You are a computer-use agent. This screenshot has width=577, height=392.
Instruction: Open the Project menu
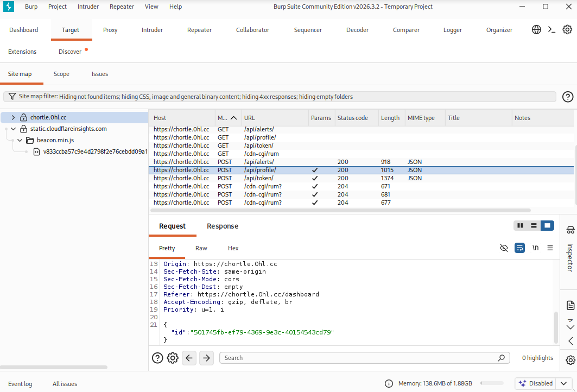(58, 7)
